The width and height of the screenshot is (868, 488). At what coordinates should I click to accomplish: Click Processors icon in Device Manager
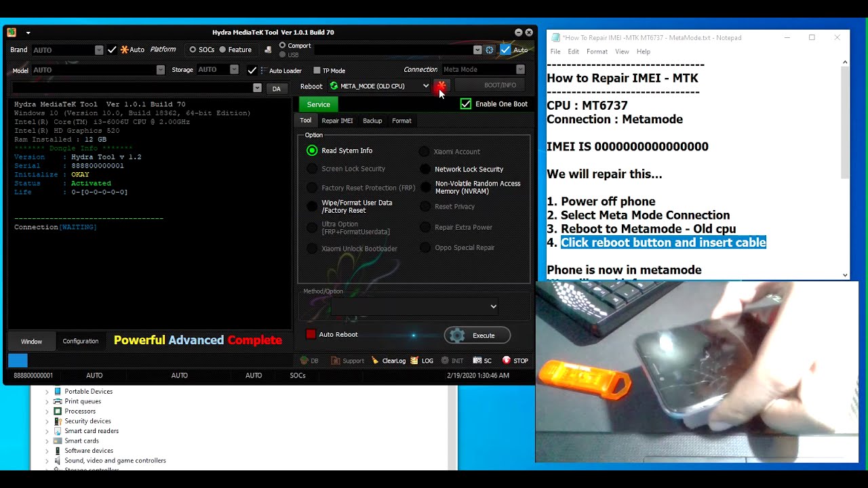[58, 411]
